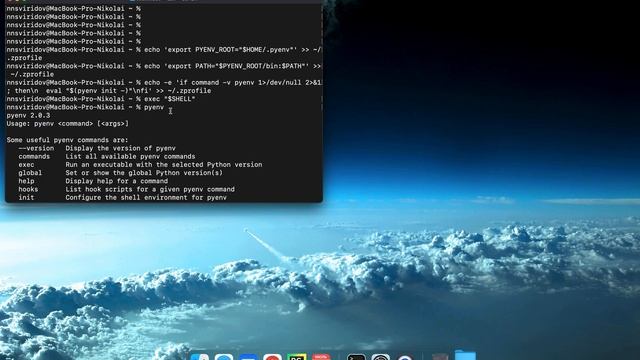
Task: Click the 'Usage: pyenv <command> [<args>]' line
Action: (x=67, y=124)
